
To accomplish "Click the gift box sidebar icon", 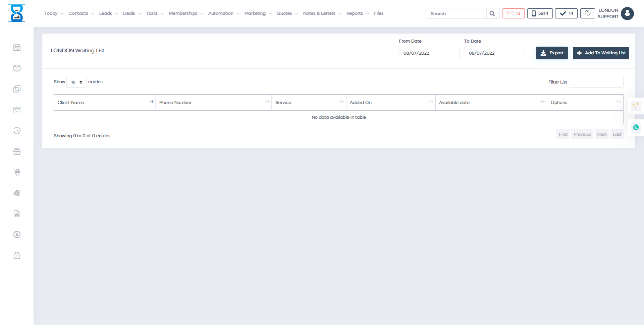I will coord(17,152).
